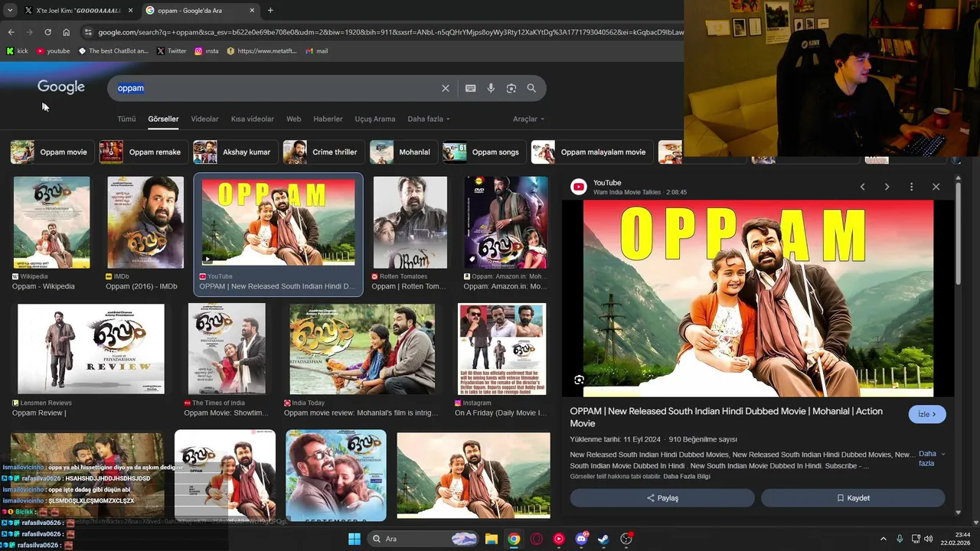Open The best ChatBot bookmark
980x551 pixels.
pyautogui.click(x=113, y=51)
